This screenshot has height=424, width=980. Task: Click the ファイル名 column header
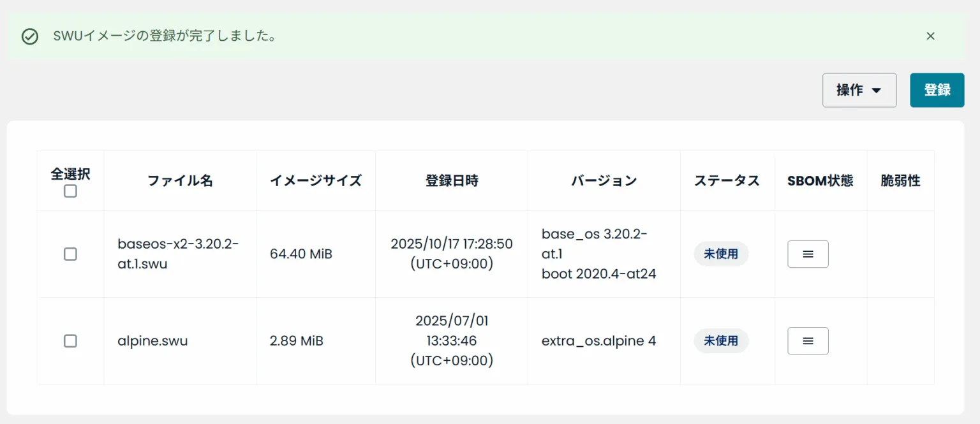click(x=180, y=180)
